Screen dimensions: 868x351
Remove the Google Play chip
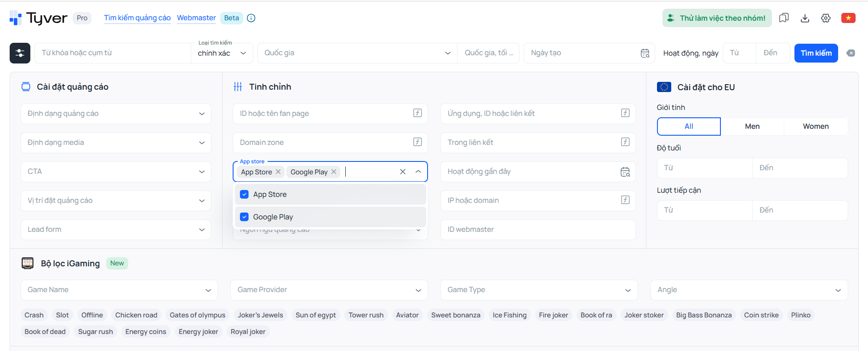pyautogui.click(x=334, y=172)
